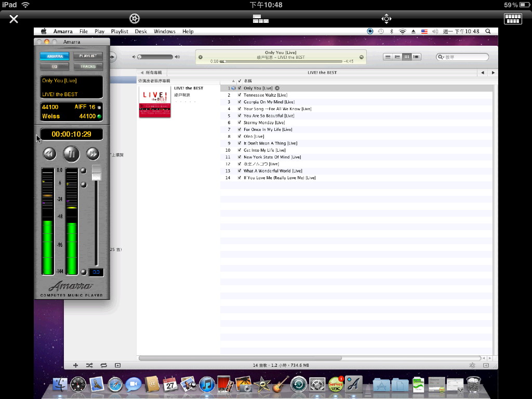Click the Bluetooth menu bar icon

[392, 31]
